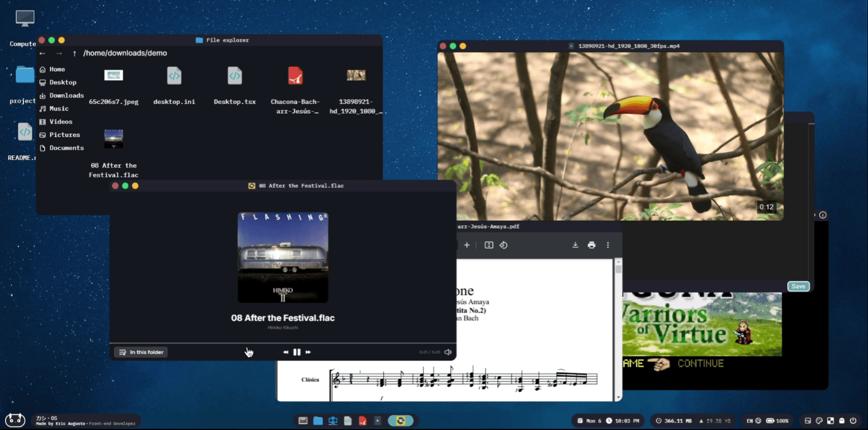The width and height of the screenshot is (868, 430).
Task: Print the PDF sheet music
Action: [x=591, y=245]
